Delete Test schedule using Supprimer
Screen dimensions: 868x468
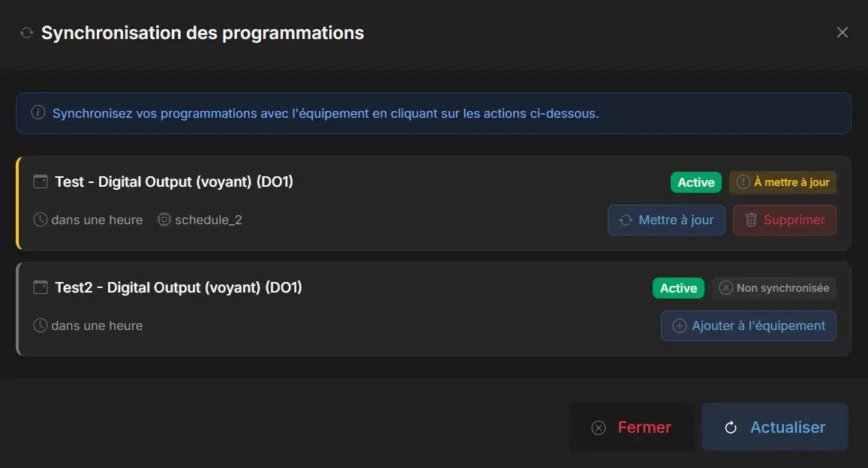[x=784, y=220]
